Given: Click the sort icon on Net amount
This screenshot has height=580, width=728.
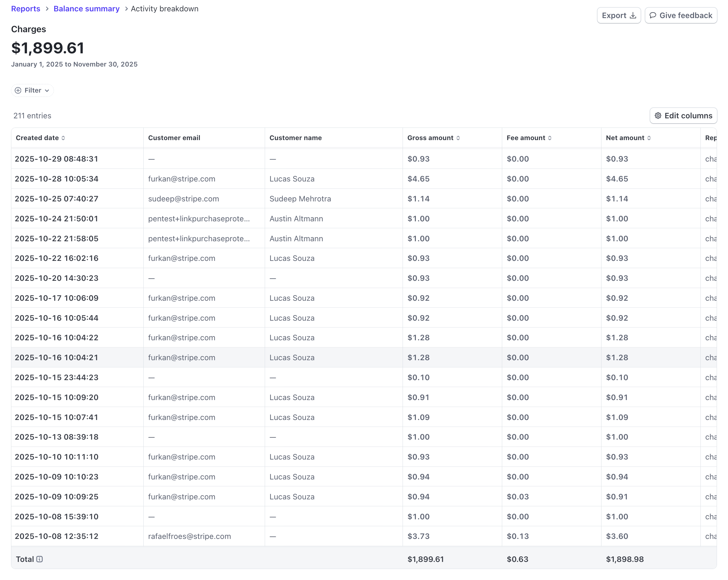Looking at the screenshot, I should (x=649, y=138).
